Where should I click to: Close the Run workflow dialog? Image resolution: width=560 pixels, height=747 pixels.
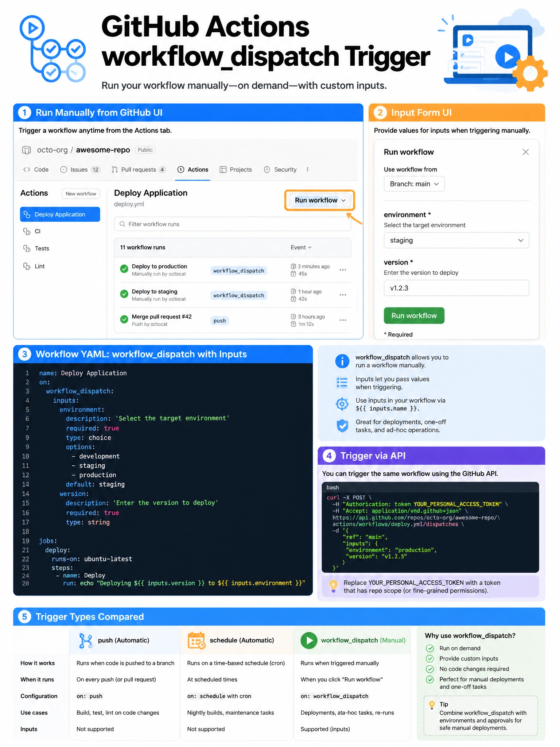click(525, 152)
